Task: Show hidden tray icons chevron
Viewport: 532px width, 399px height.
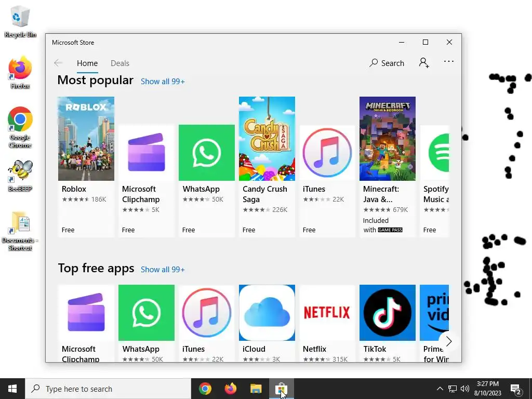Action: coord(440,389)
